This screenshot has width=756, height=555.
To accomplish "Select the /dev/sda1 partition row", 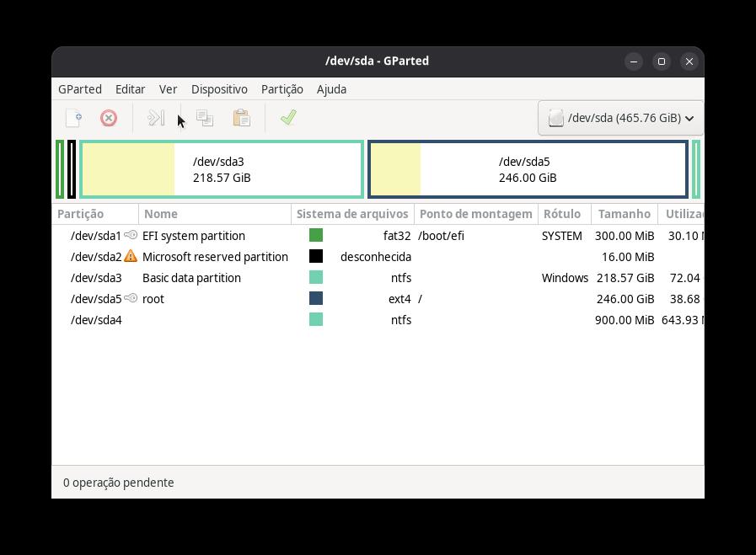I will (x=378, y=236).
